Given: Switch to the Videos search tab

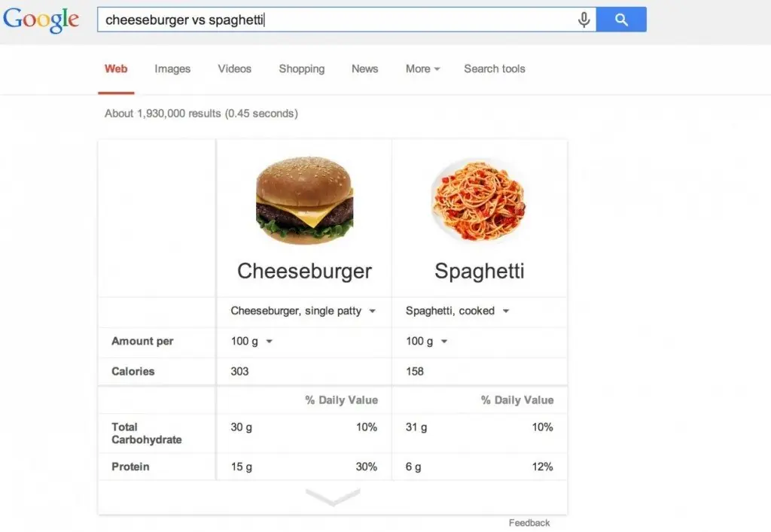Looking at the screenshot, I should click(x=234, y=68).
